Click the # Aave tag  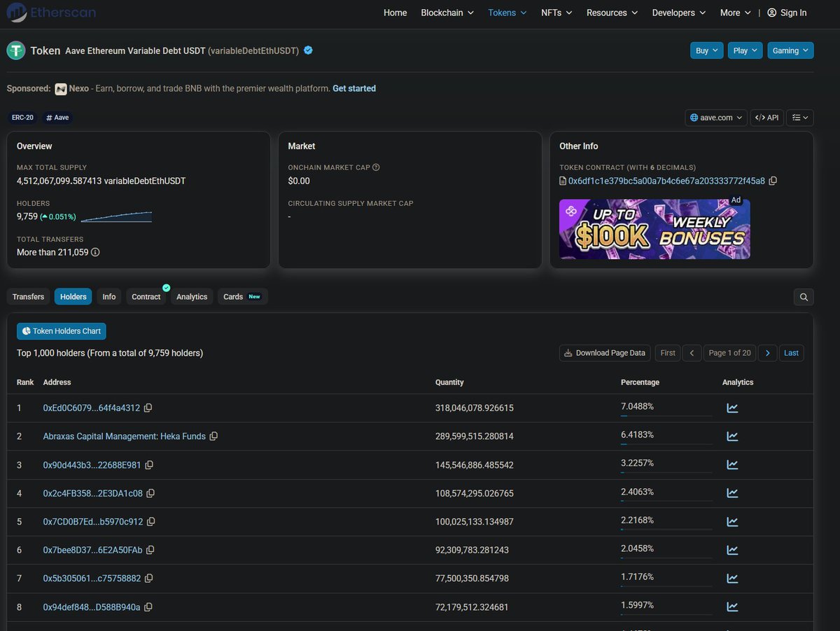click(57, 118)
